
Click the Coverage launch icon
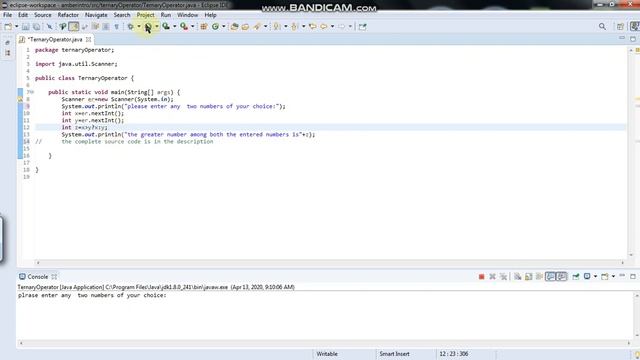pos(166,27)
